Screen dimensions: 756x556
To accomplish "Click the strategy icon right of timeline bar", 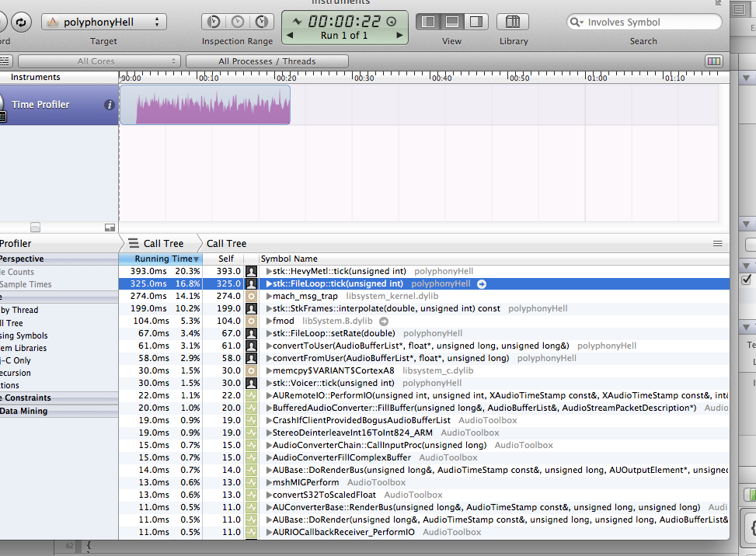I will pyautogui.click(x=712, y=61).
